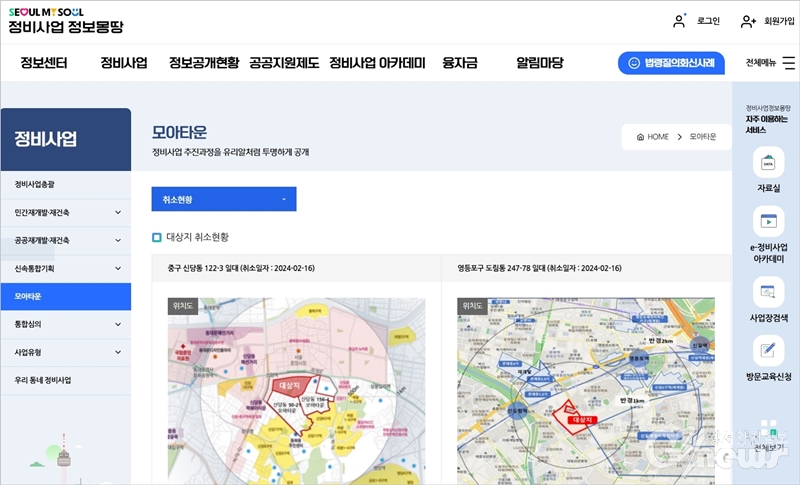
Task: Click the 로그인 user icon
Action: coord(679,21)
